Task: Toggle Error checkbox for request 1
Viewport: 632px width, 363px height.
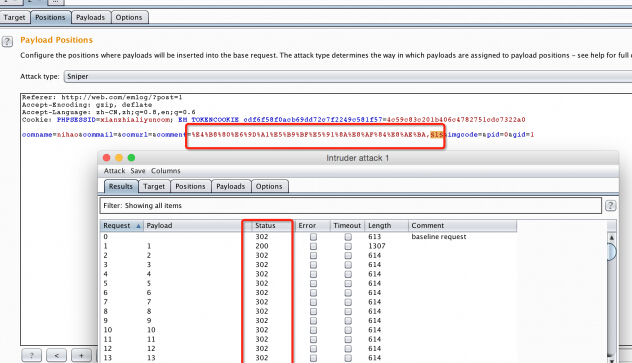Action: click(313, 246)
